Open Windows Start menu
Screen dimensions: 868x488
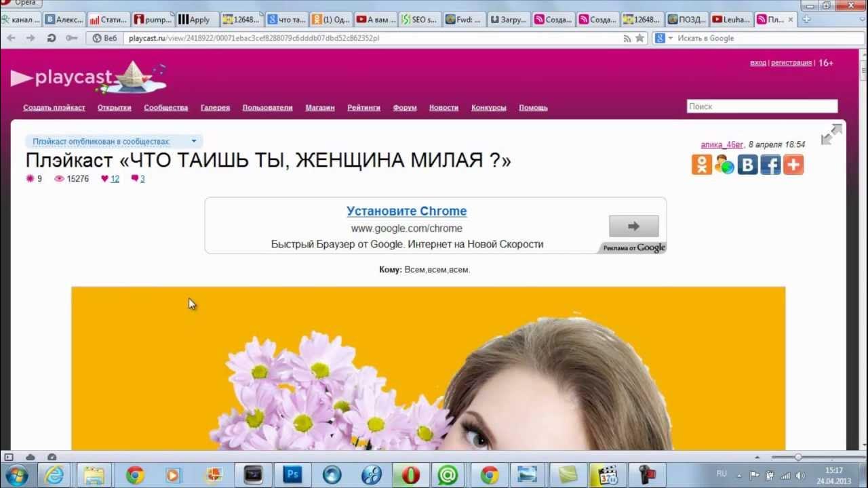pyautogui.click(x=15, y=475)
